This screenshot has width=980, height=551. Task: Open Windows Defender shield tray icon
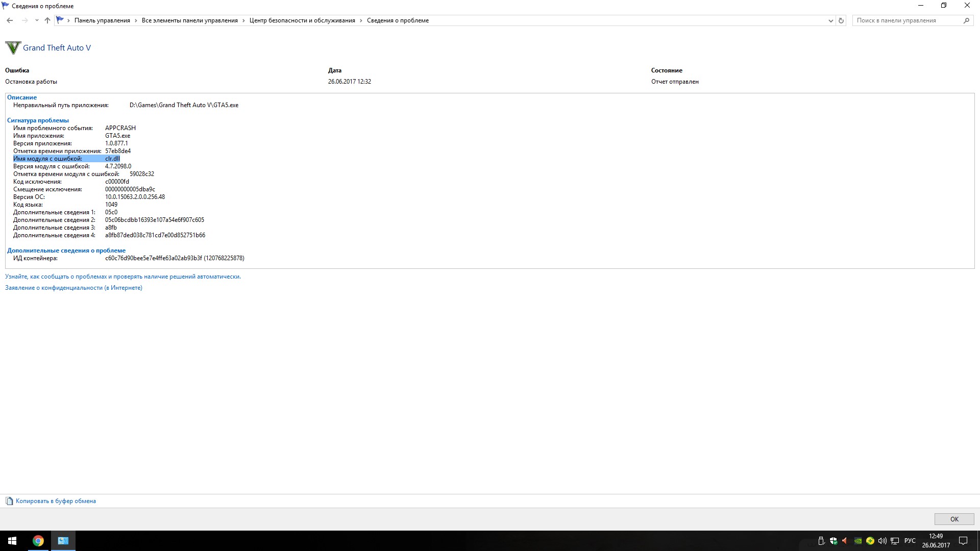[x=834, y=541]
